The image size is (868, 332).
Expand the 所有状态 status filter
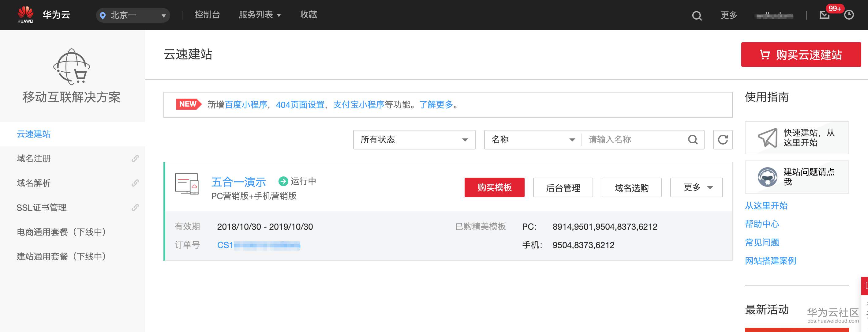[x=414, y=140]
